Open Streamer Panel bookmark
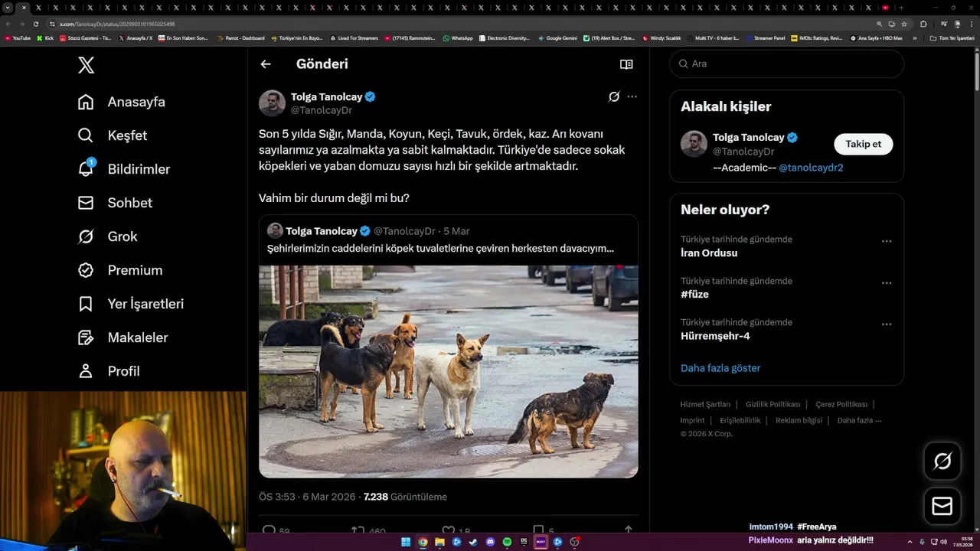980x551 pixels. [x=766, y=37]
